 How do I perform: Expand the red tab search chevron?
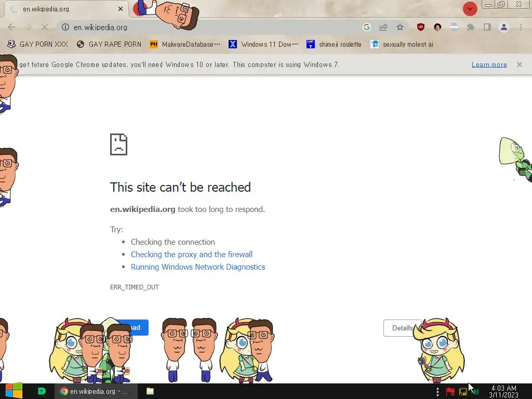pyautogui.click(x=470, y=9)
